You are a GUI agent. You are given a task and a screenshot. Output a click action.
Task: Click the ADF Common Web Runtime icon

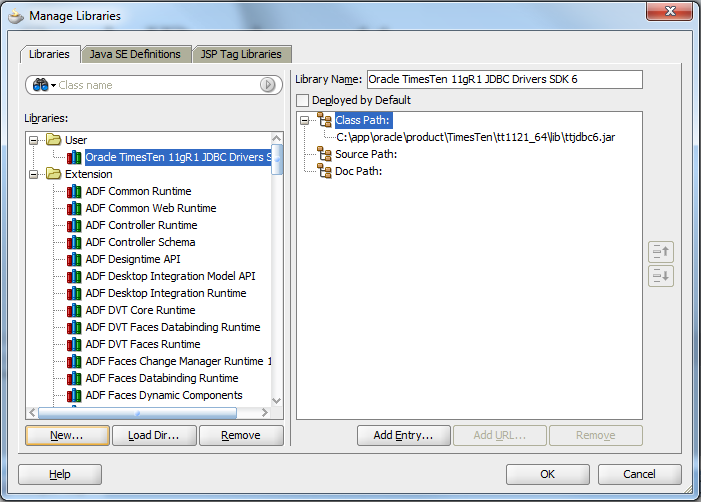[x=74, y=208]
